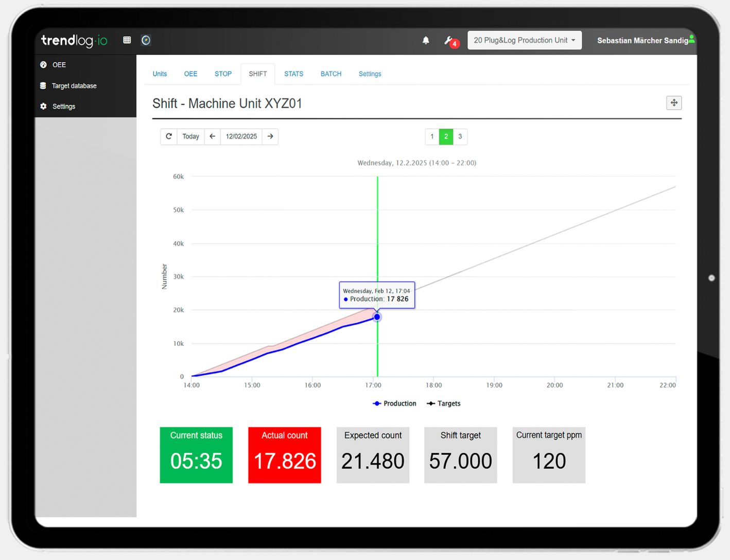
Task: Click the Shift target 57.000 tile
Action: coord(461,455)
